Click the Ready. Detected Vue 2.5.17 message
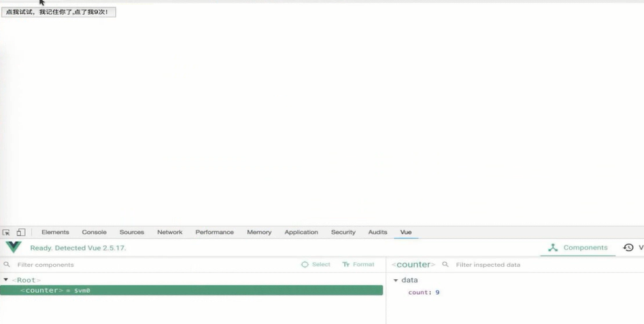This screenshot has height=324, width=644. point(78,248)
